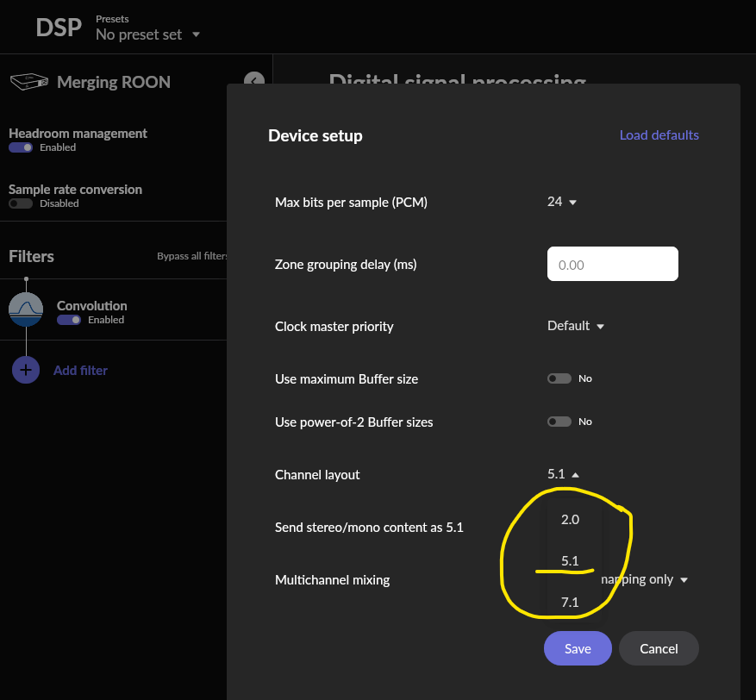
Task: Click Bypass all filters
Action: (x=192, y=256)
